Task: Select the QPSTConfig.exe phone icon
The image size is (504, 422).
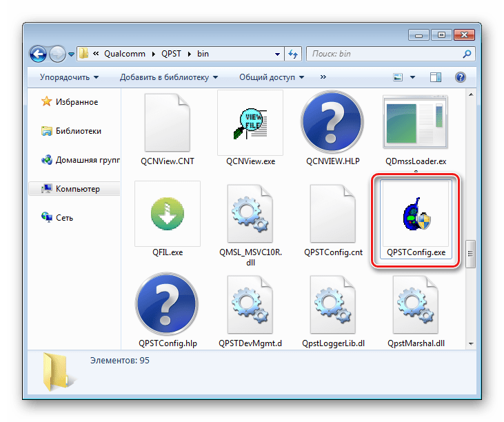Action: coord(416,214)
